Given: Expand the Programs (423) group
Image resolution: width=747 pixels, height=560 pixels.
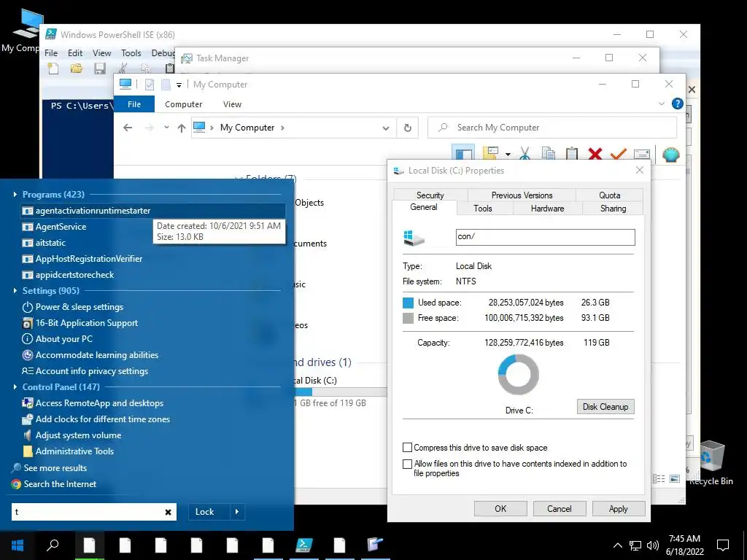Looking at the screenshot, I should coord(15,194).
